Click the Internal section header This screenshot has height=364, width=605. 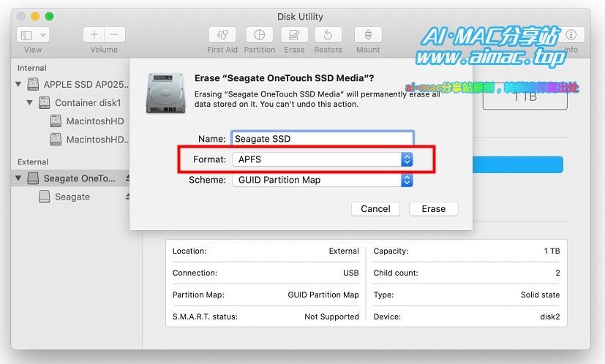click(31, 68)
